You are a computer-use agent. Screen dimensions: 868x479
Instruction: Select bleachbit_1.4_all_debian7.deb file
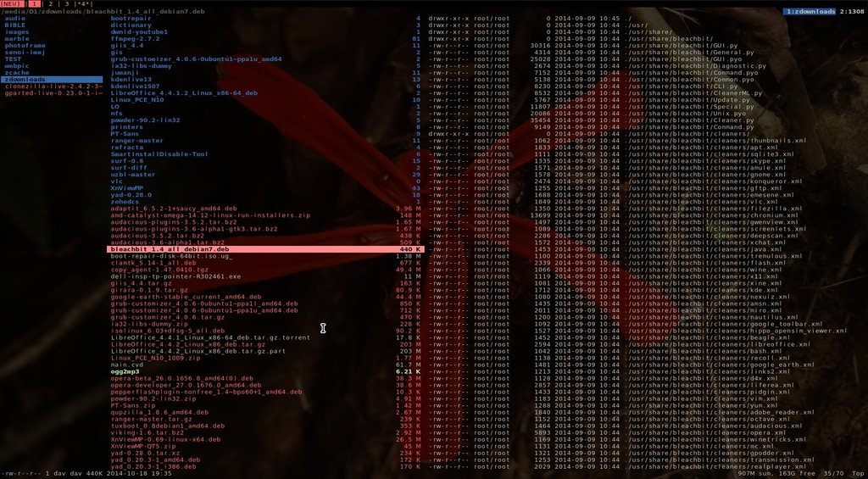tap(265, 249)
